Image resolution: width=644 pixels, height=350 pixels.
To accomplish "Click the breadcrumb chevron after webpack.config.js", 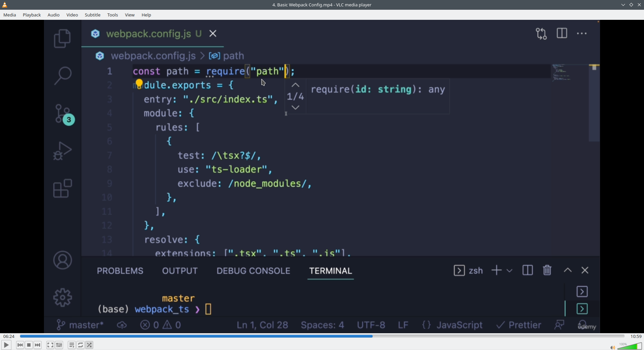I will point(202,56).
